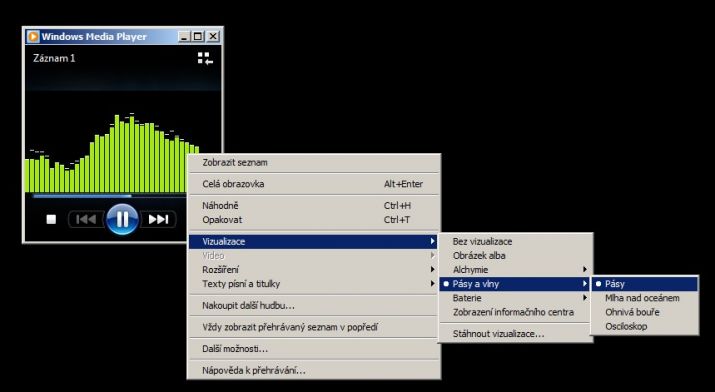Viewport: 715px width, 392px height.
Task: Enable Náhodně shuffle option
Action: pos(313,206)
